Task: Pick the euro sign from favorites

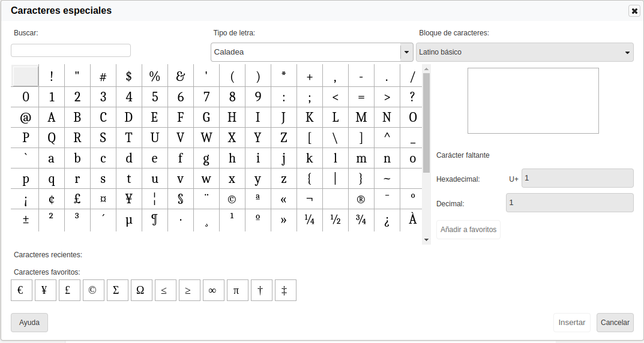Action: coord(21,290)
